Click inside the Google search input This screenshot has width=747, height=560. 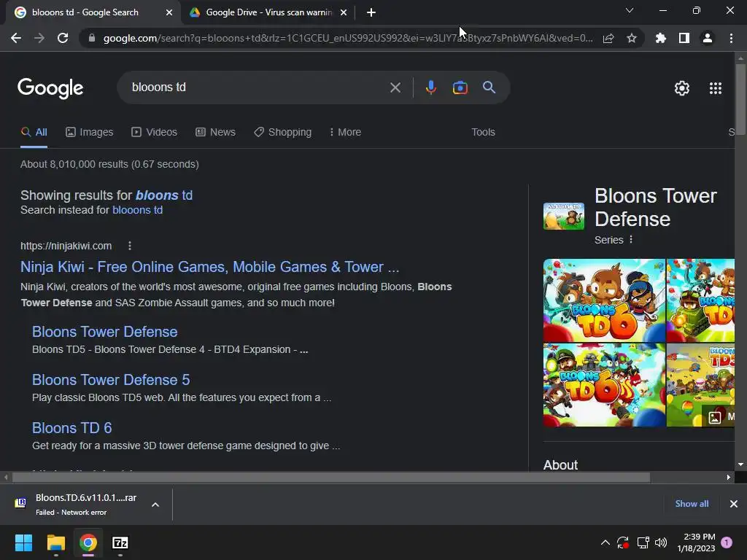pyautogui.click(x=258, y=87)
